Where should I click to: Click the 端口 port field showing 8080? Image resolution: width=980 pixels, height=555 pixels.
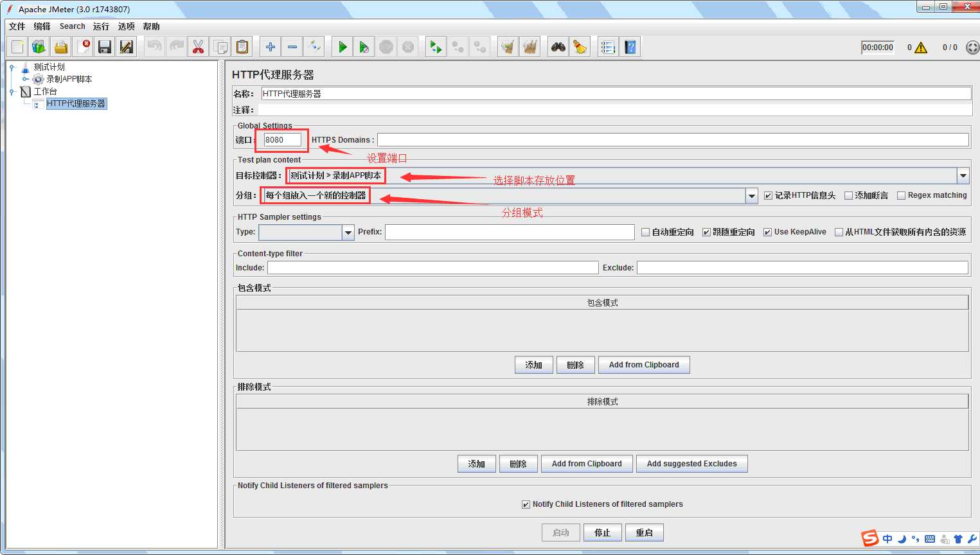click(282, 140)
